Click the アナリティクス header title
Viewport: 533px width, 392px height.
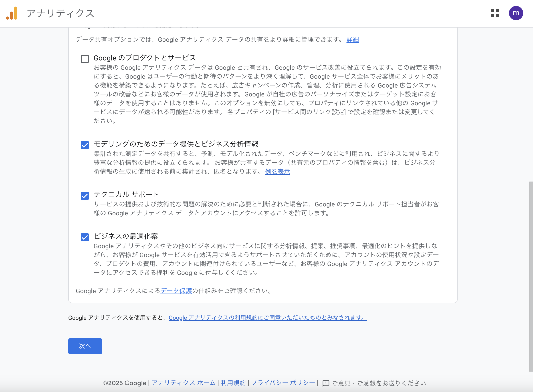(61, 13)
